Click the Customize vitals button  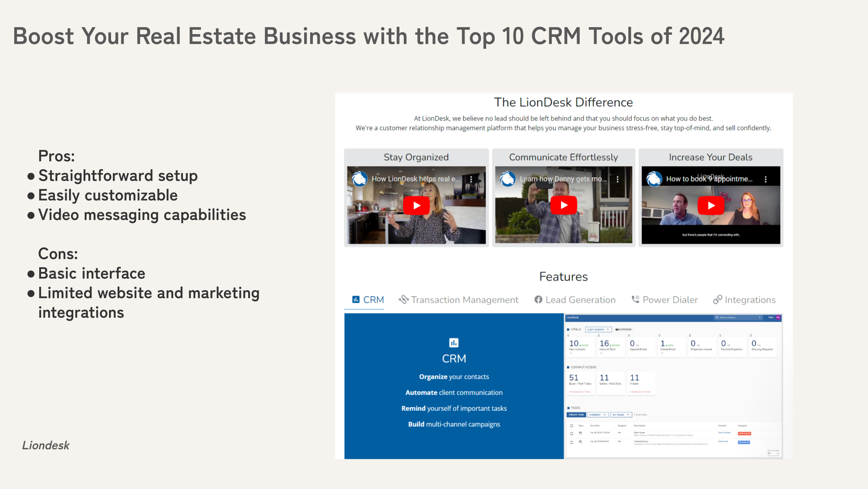click(x=624, y=329)
